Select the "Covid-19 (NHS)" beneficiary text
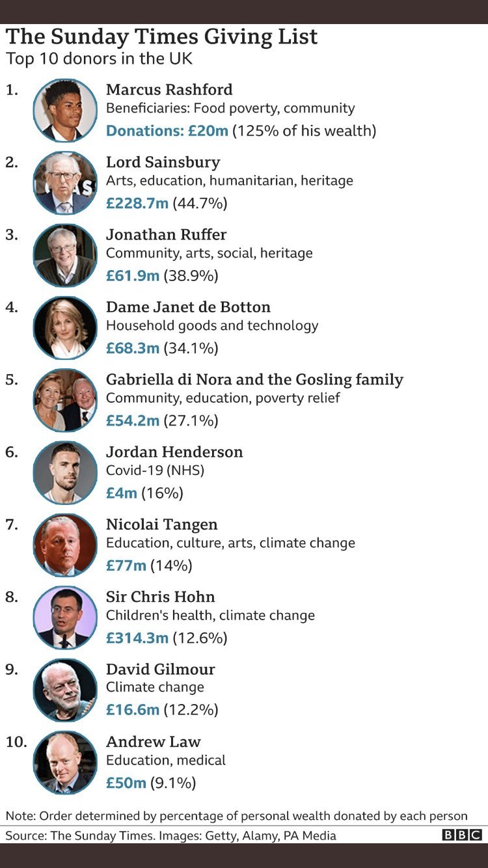Screen dimensions: 488x868 point(155,470)
